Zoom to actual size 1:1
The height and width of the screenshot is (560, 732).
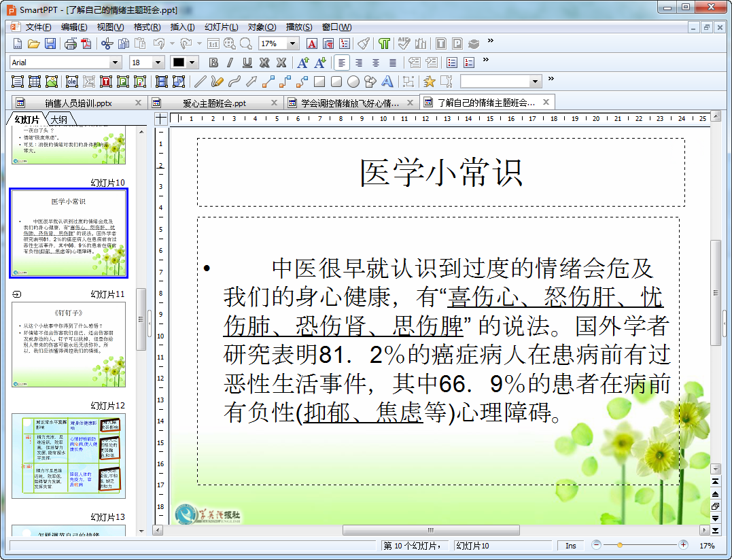[x=213, y=44]
